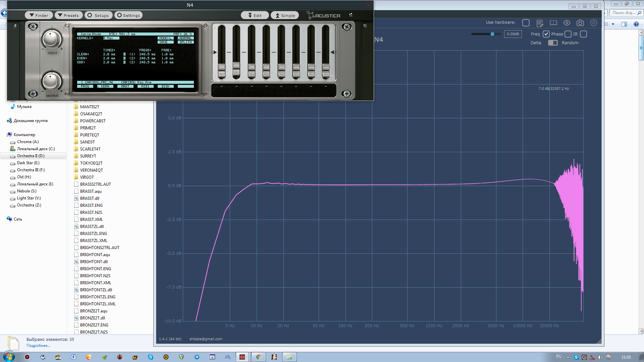This screenshot has height=362, width=644.
Task: Open the Finder dropdown
Action: (39, 15)
